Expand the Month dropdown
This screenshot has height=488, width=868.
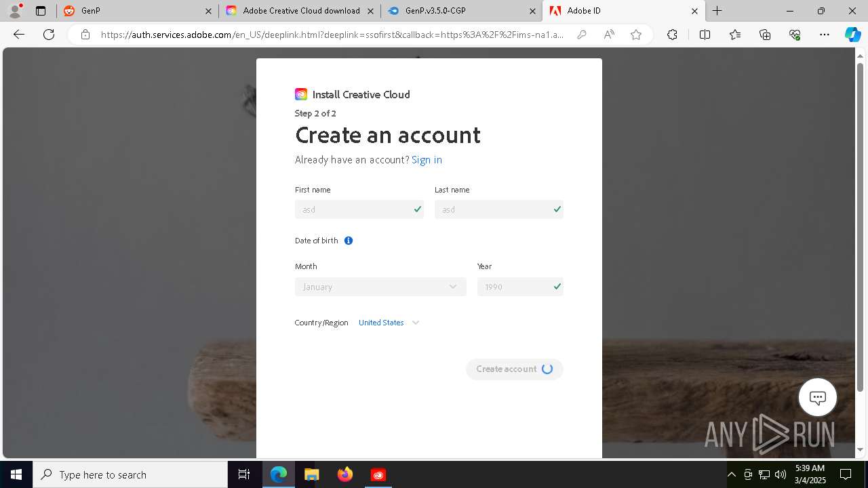pos(380,287)
